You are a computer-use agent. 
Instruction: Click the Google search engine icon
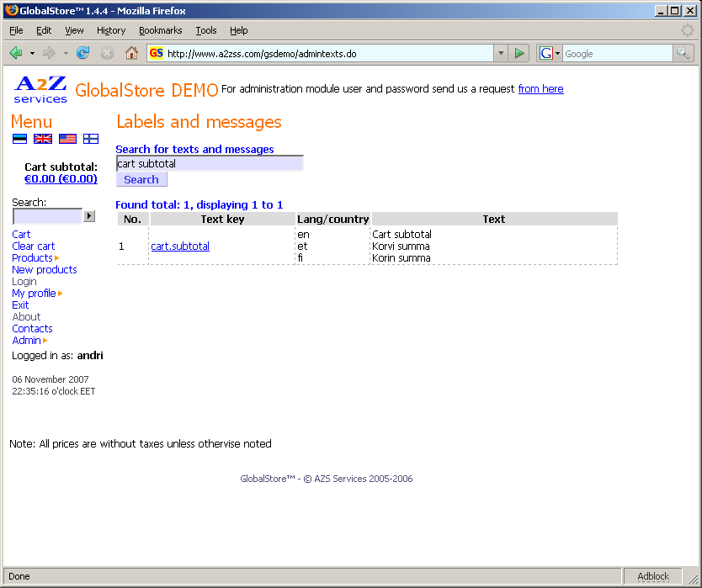(x=545, y=53)
